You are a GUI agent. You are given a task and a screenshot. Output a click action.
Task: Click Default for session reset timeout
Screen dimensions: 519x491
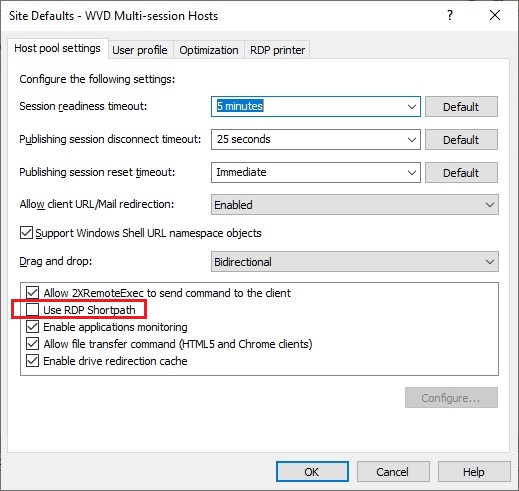tap(461, 172)
